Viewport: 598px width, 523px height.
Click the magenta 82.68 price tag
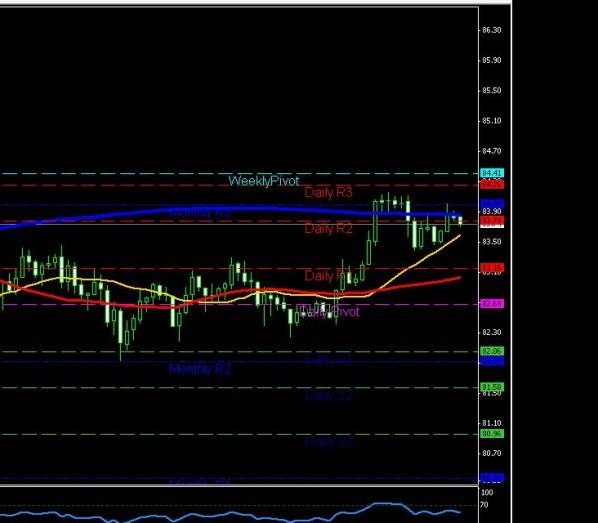click(x=492, y=304)
